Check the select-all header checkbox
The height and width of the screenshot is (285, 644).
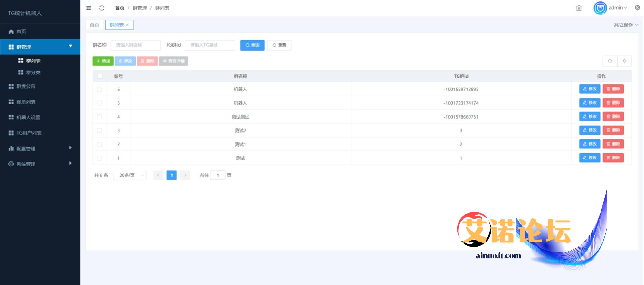click(x=99, y=76)
